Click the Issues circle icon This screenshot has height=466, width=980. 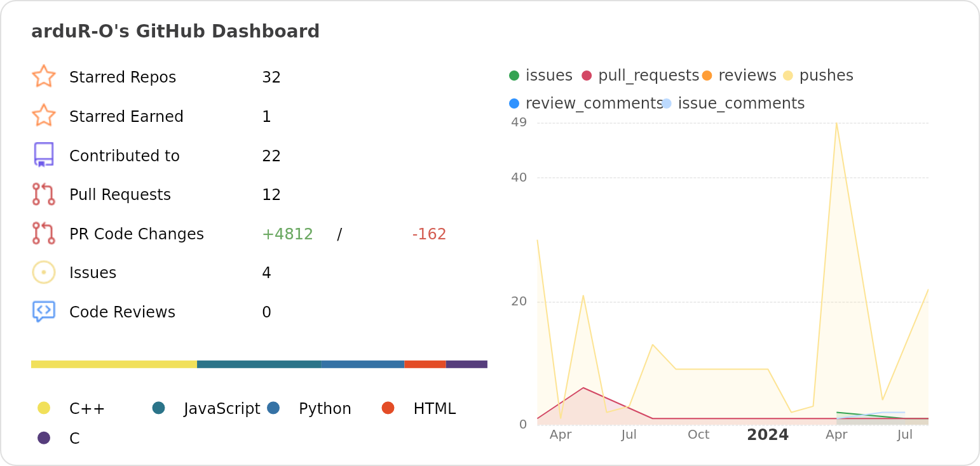[44, 272]
